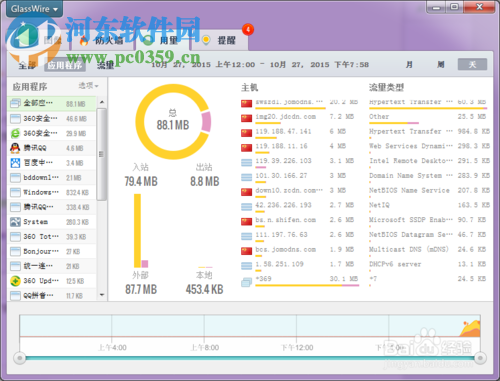Click the left timeline range handle

20,358
